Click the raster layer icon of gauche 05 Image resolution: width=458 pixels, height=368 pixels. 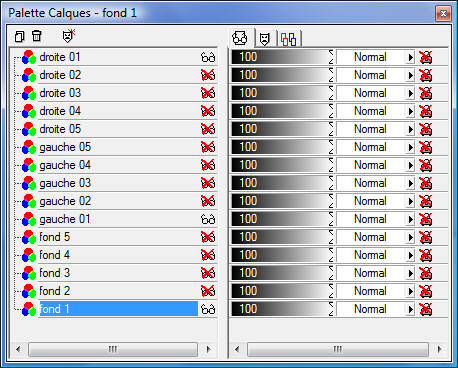coord(29,147)
